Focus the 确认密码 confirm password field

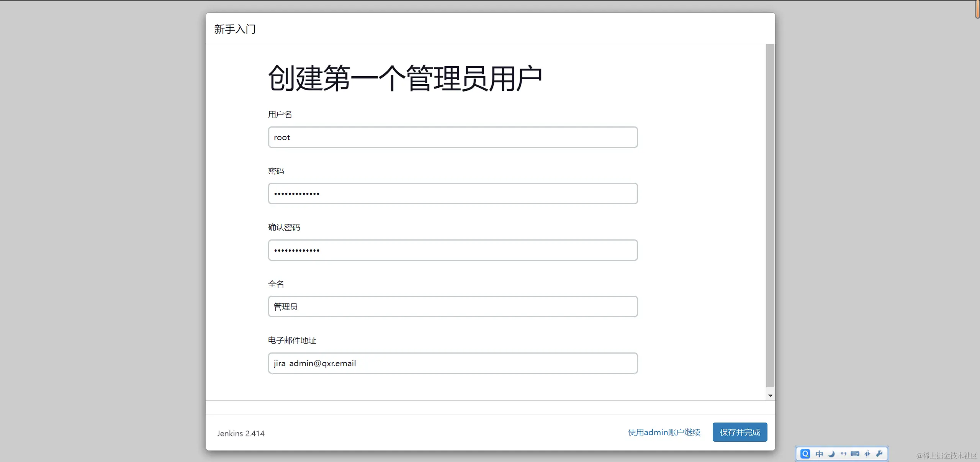click(453, 250)
